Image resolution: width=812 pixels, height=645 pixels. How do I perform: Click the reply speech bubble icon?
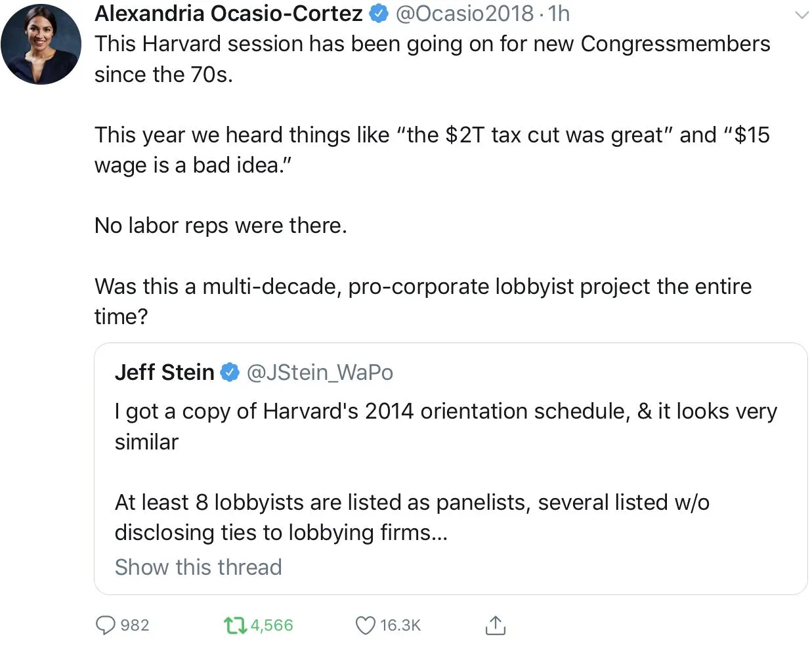(105, 625)
